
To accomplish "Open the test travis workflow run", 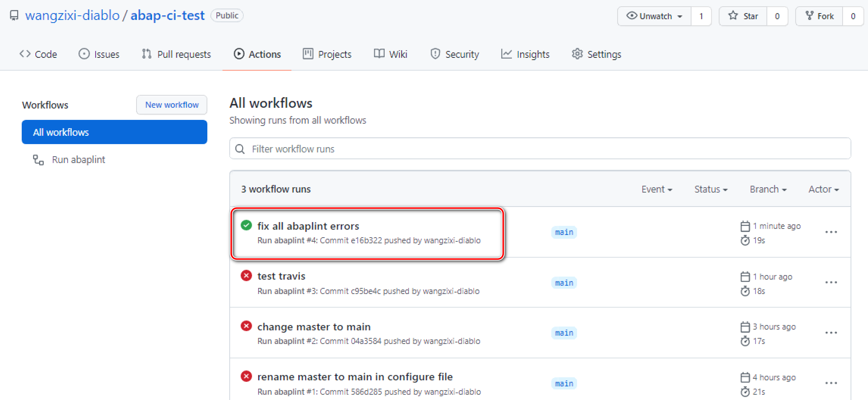I will pyautogui.click(x=281, y=276).
